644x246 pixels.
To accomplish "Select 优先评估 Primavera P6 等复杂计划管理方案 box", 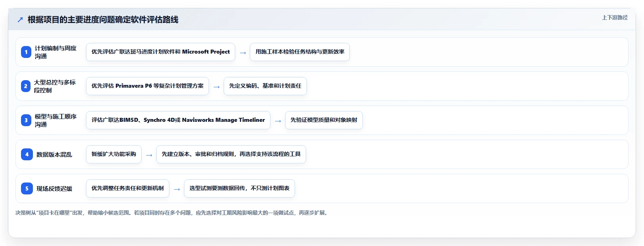I will click(x=148, y=86).
